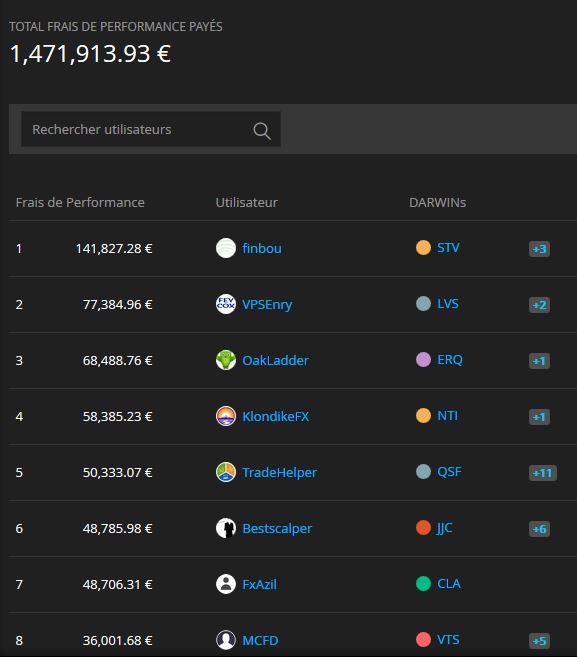This screenshot has height=657, width=577.
Task: Expand the +11 DARWINs badge for TradeHelper
Action: tap(543, 473)
